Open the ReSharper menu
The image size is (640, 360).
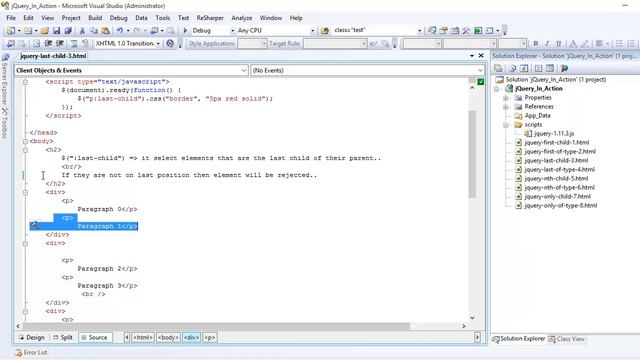(210, 18)
